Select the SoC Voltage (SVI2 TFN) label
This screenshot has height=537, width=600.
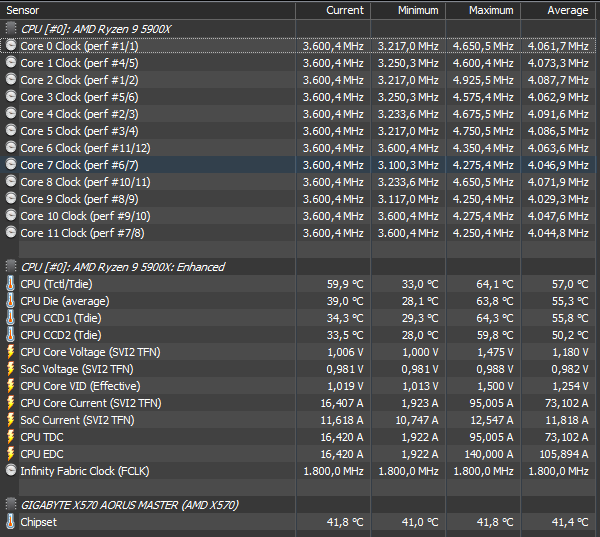pyautogui.click(x=77, y=369)
